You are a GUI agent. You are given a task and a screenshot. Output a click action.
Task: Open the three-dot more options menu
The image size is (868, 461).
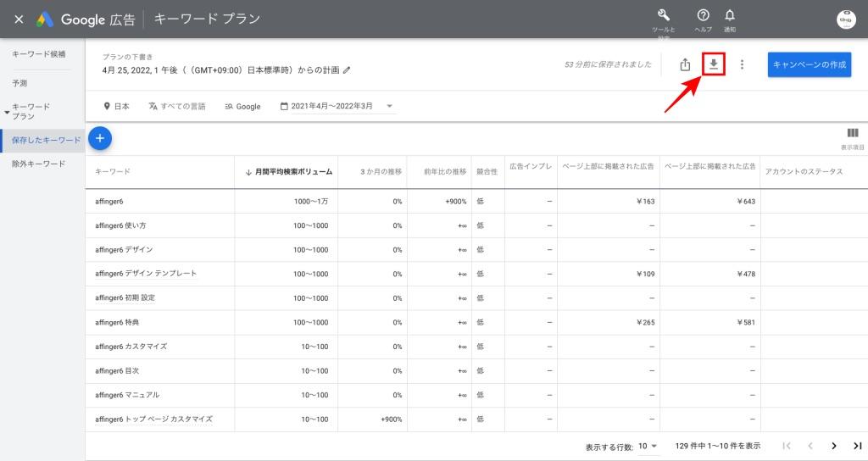(x=742, y=64)
